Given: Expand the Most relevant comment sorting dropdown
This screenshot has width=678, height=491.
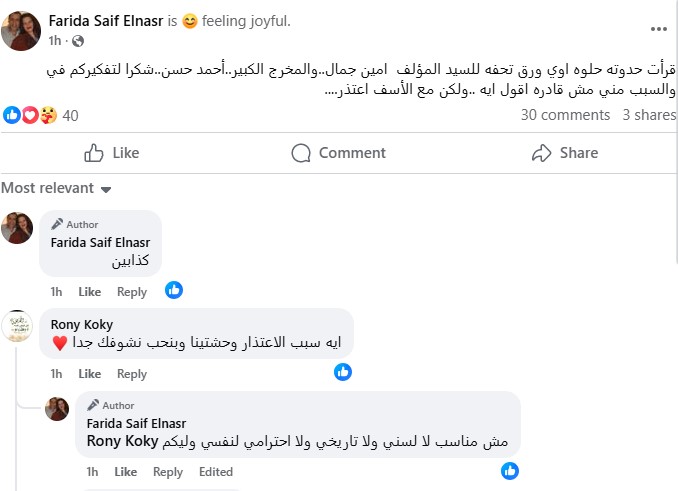Looking at the screenshot, I should (x=56, y=189).
